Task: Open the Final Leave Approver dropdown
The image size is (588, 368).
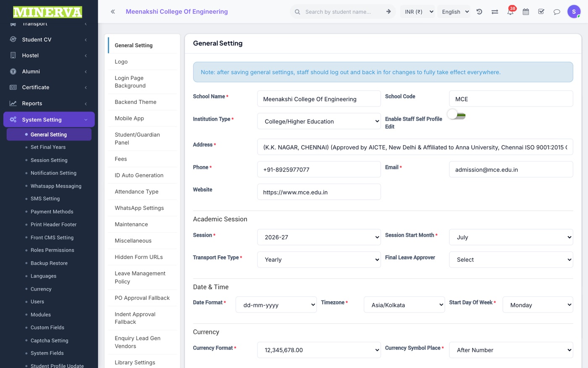Action: 511,260
